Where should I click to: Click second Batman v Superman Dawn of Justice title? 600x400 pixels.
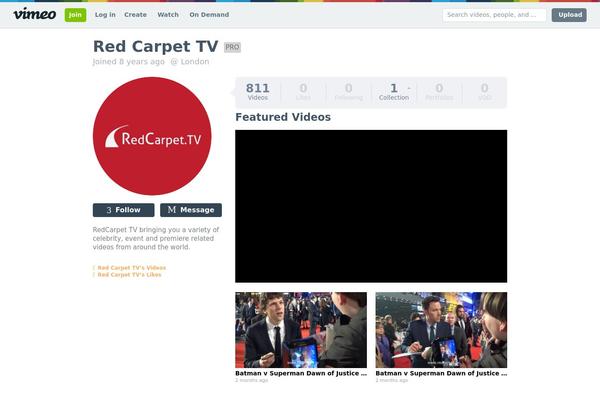tap(441, 373)
